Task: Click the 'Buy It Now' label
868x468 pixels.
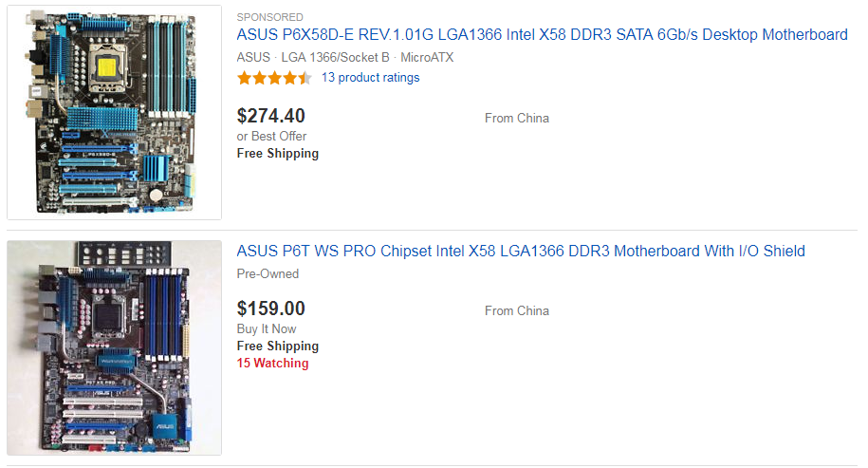Action: 267,328
